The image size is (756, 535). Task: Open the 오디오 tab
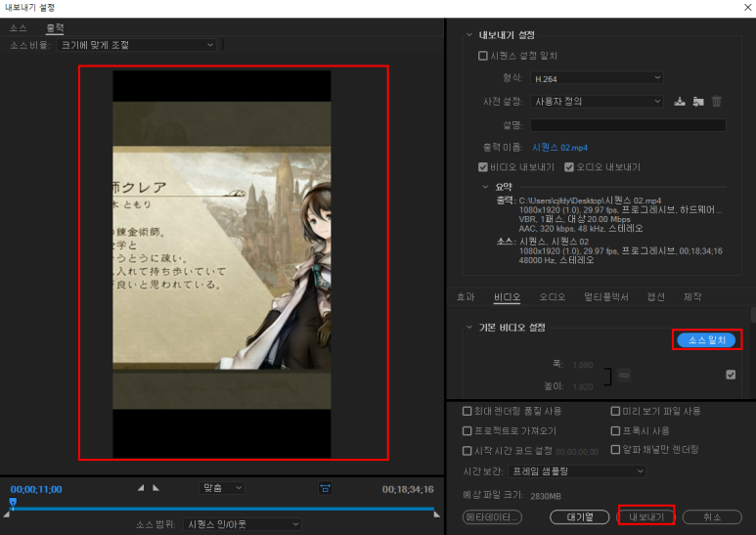click(552, 297)
